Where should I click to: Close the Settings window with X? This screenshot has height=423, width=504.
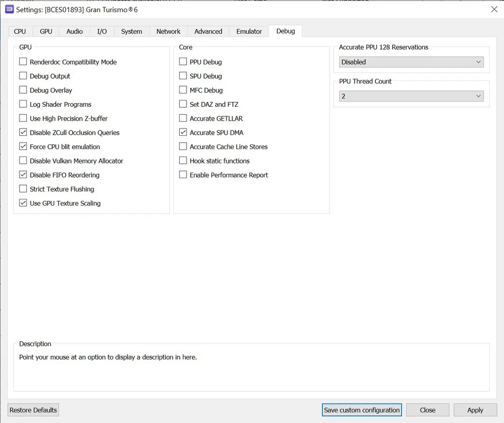[494, 10]
